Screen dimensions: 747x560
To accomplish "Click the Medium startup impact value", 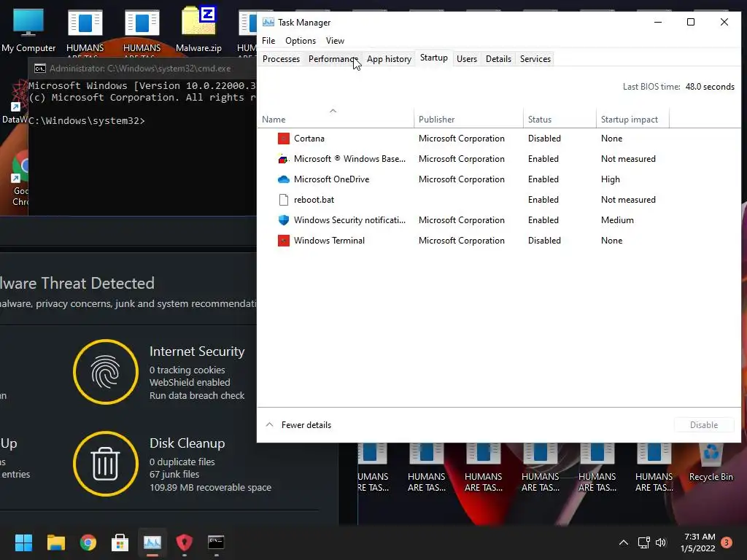I will point(617,220).
